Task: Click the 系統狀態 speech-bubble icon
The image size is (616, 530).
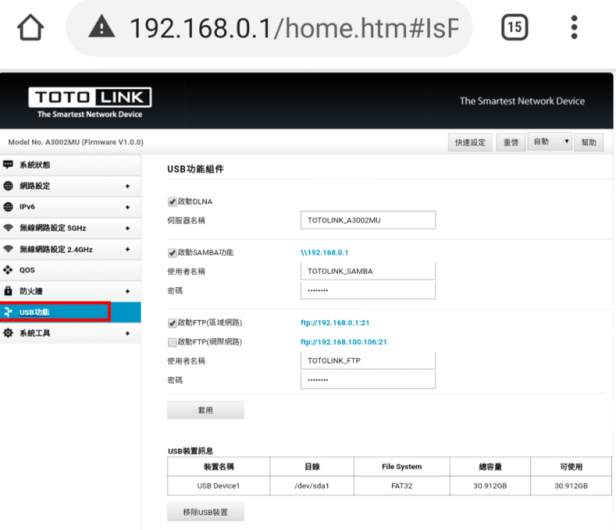Action: tap(8, 164)
